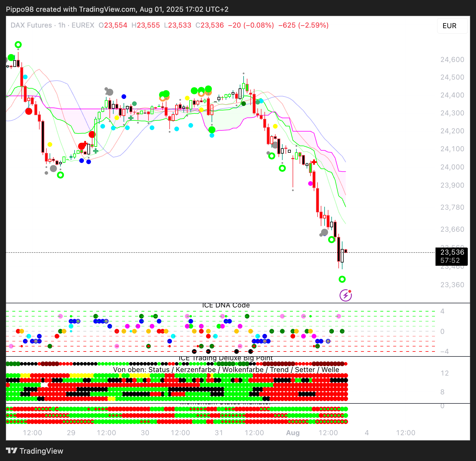Click the current price label 23,536
476x461 pixels.
point(452,253)
